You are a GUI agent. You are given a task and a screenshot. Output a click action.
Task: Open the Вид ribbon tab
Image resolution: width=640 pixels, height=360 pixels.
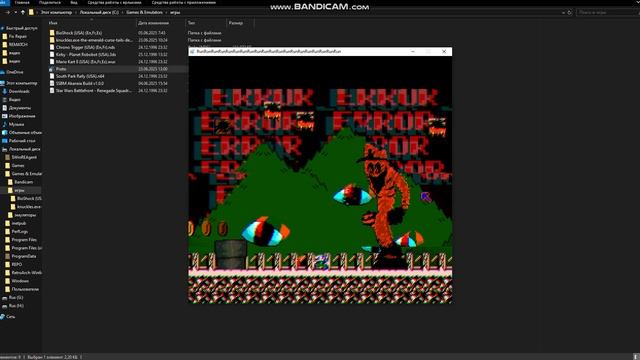[74, 2]
